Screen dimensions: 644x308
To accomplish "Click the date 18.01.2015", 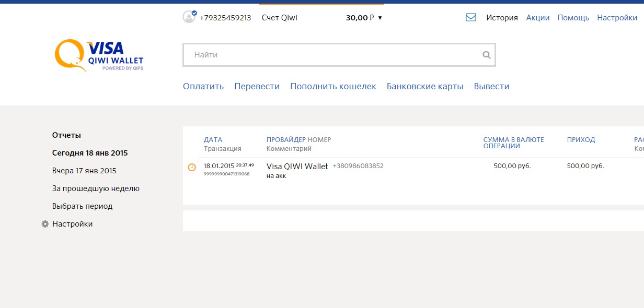I will point(219,167).
